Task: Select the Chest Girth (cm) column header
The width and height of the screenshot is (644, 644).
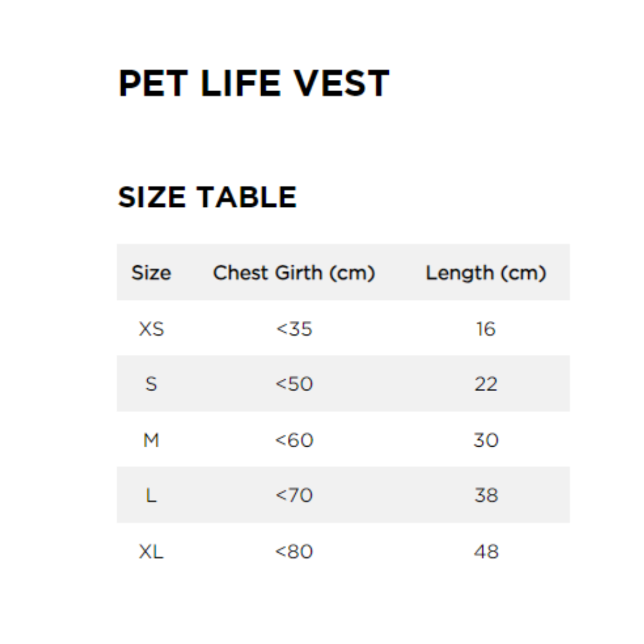Action: click(294, 273)
